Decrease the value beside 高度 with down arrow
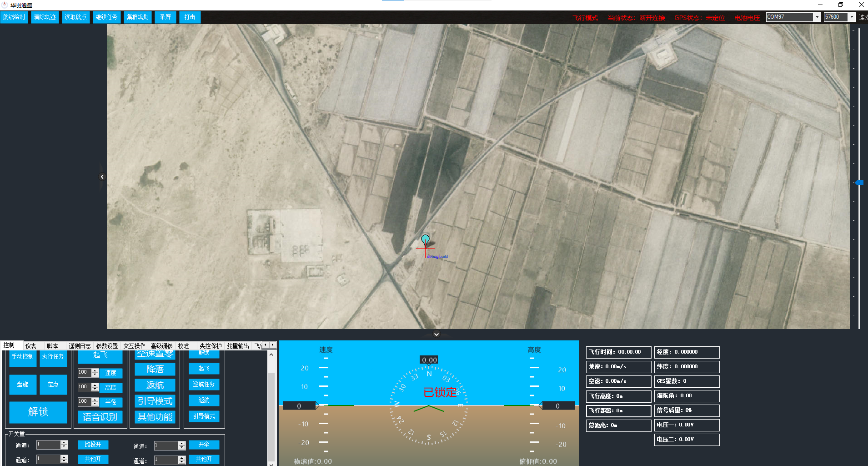 95,389
